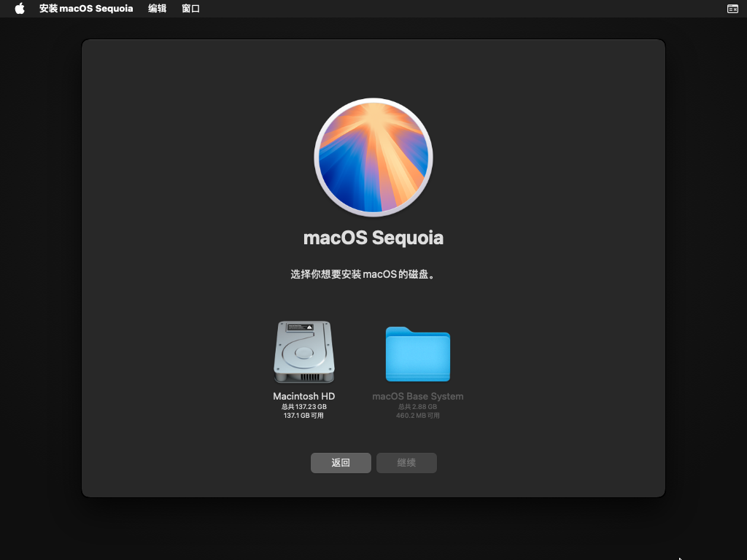This screenshot has width=747, height=560.
Task: Click the macOS Sequoia logo image
Action: [373, 157]
